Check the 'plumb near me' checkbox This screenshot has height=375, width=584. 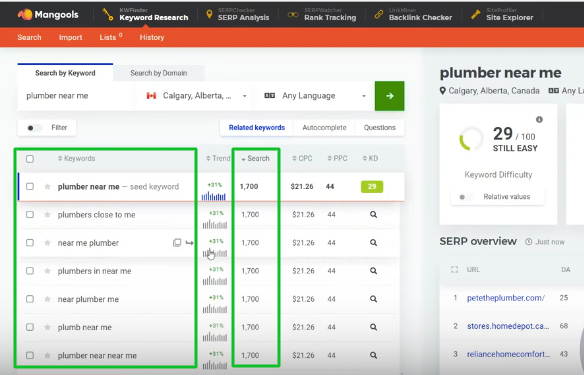click(x=30, y=327)
